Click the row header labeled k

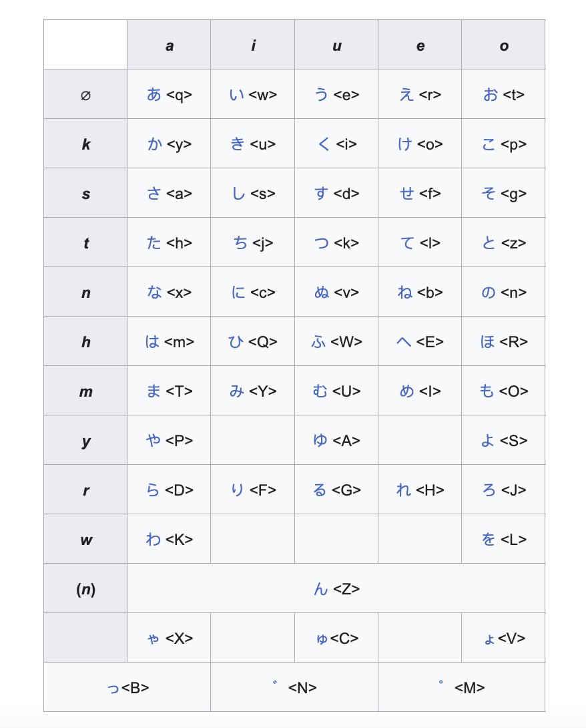pos(85,144)
